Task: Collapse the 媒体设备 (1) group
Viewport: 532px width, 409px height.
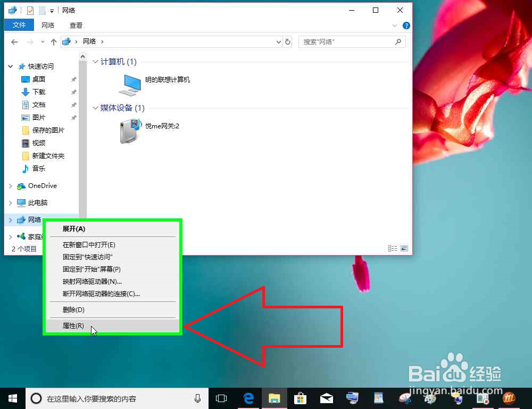Action: 95,108
